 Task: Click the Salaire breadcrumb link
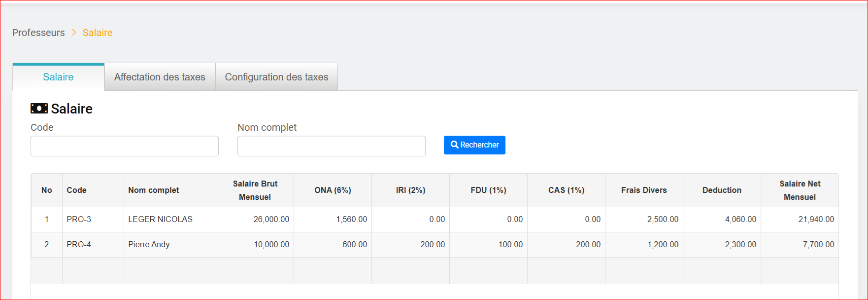coord(98,33)
